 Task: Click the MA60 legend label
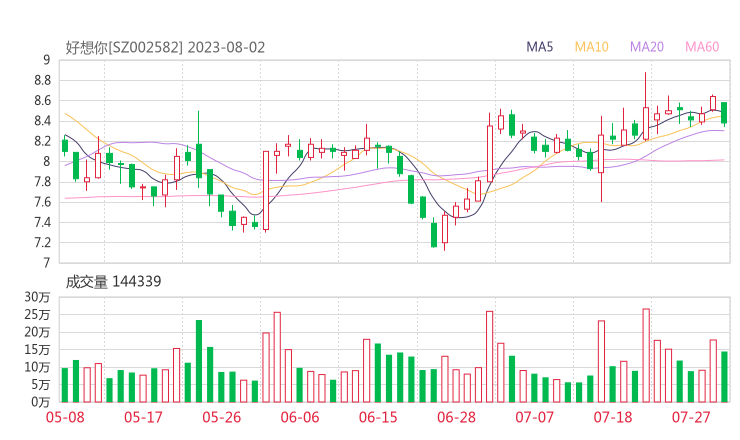(x=702, y=47)
